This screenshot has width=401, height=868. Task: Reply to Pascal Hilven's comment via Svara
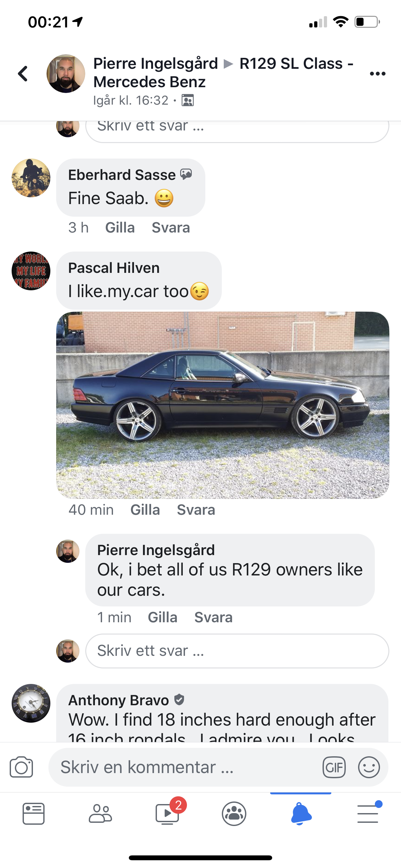tap(196, 510)
